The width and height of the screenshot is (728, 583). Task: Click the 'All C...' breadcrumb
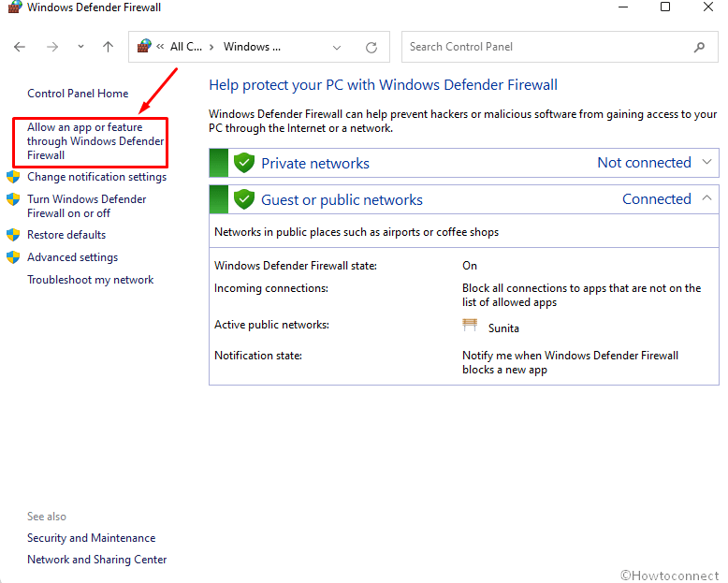pos(185,47)
